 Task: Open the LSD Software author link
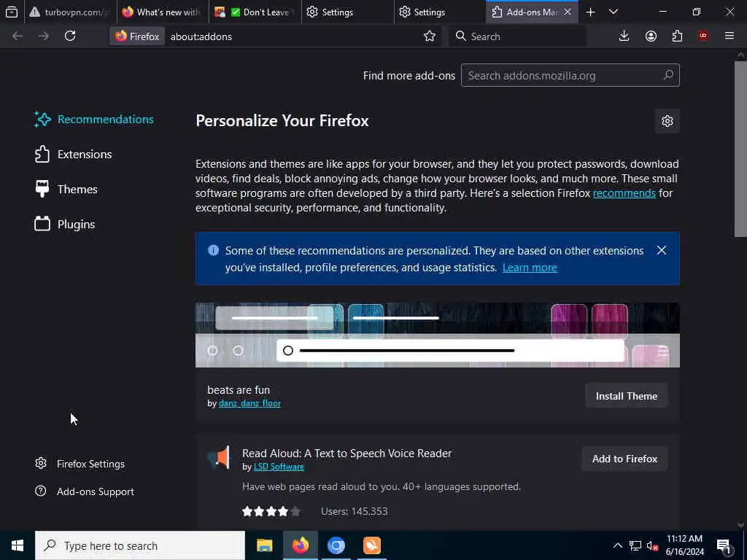point(279,467)
